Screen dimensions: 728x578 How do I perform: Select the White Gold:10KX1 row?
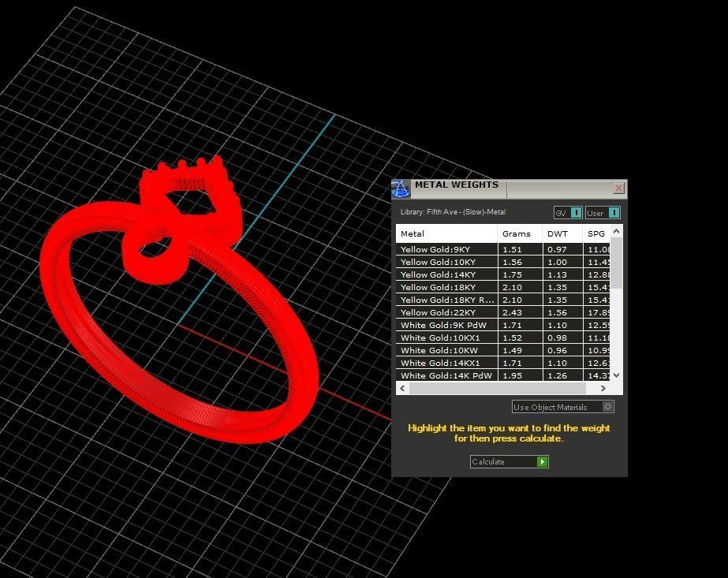click(503, 337)
